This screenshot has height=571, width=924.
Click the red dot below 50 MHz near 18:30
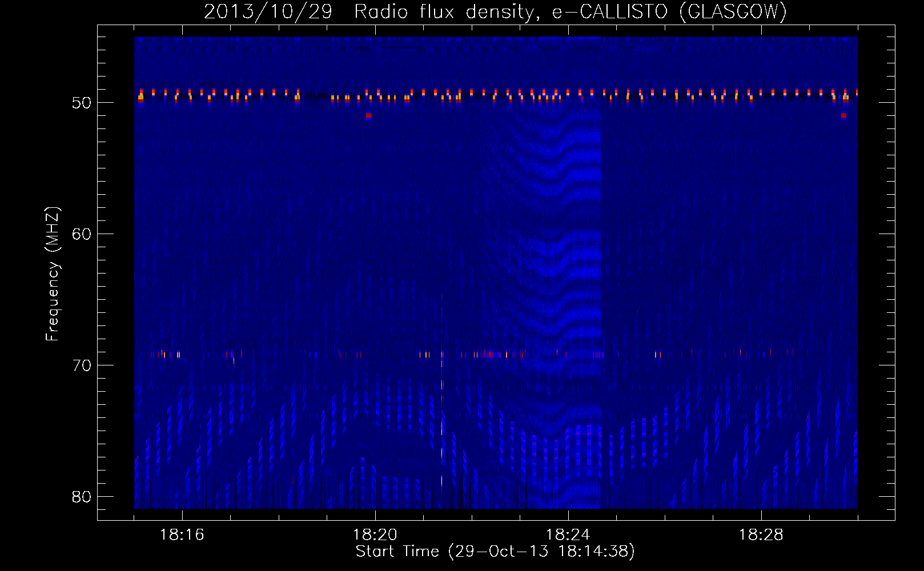tap(843, 115)
